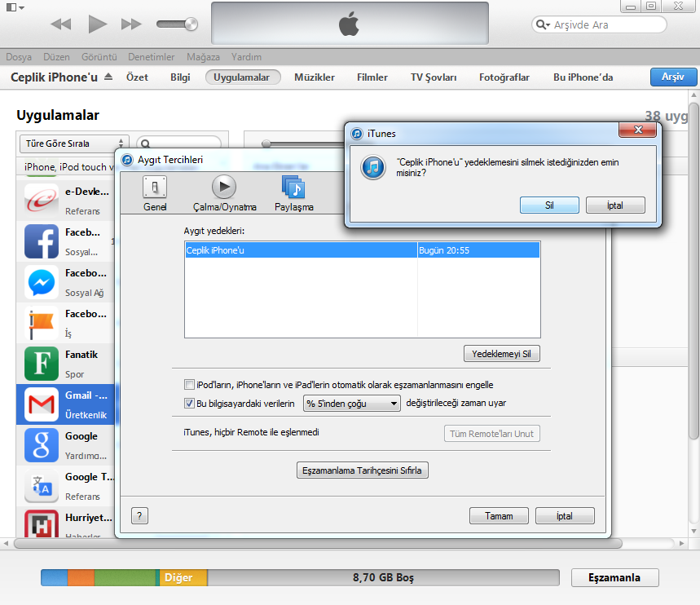
Task: Click the play button in iTunes toolbar
Action: [97, 24]
